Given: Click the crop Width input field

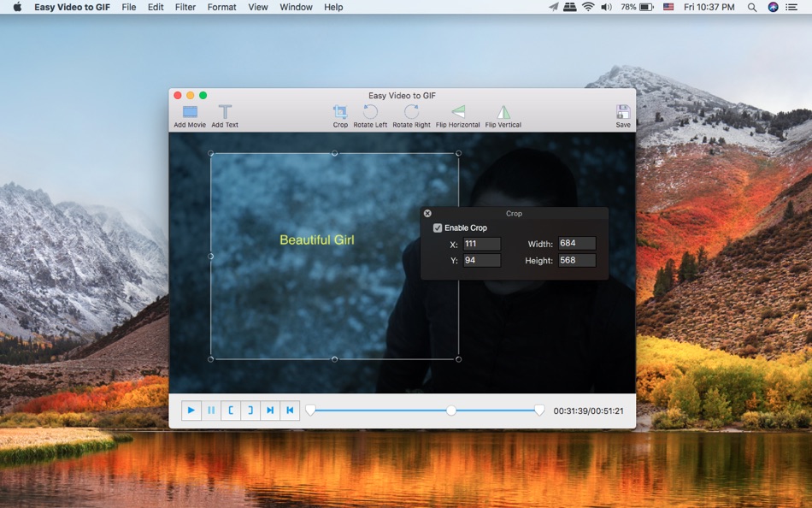Looking at the screenshot, I should pos(577,244).
